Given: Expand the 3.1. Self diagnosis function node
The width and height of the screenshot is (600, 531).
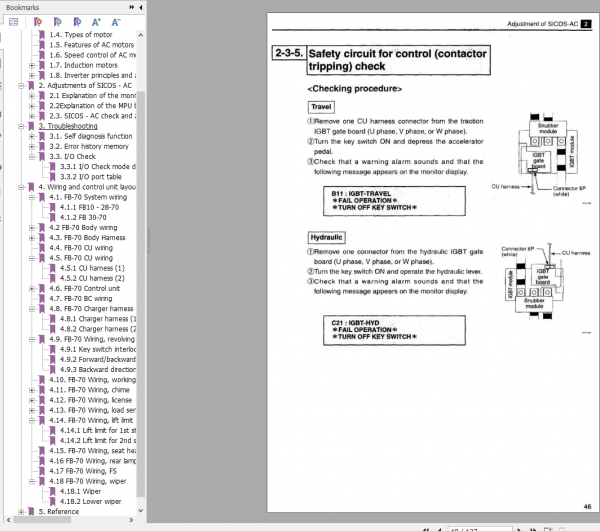Looking at the screenshot, I should pos(32,136).
